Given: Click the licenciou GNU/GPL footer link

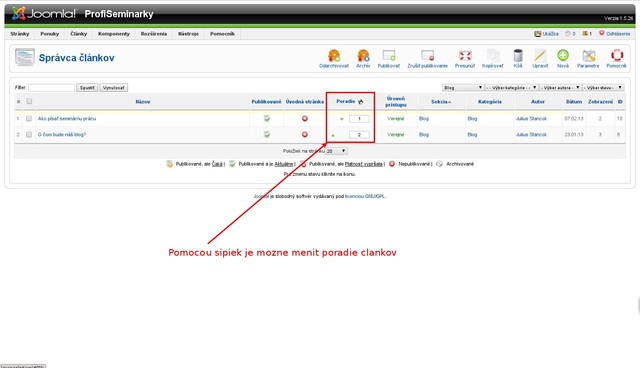Looking at the screenshot, I should coord(365,197).
